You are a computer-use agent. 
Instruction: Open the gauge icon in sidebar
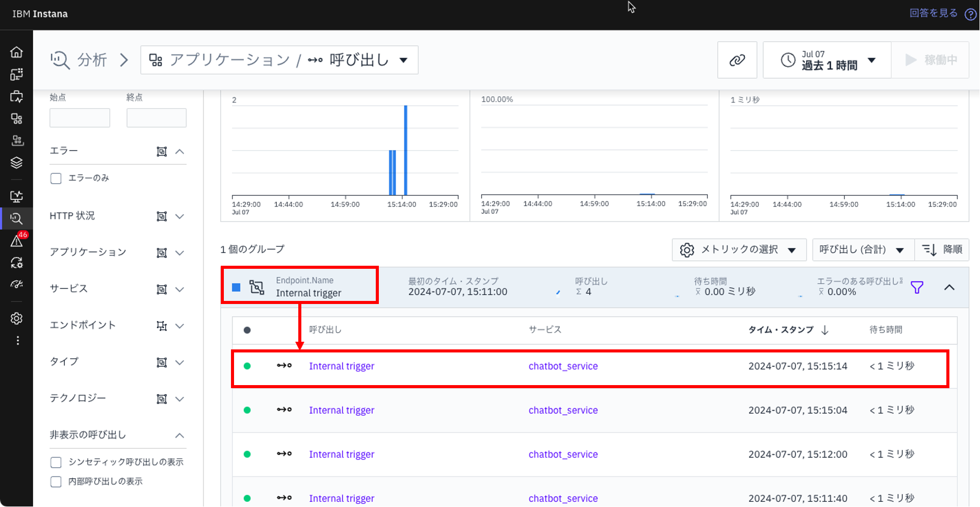click(16, 285)
